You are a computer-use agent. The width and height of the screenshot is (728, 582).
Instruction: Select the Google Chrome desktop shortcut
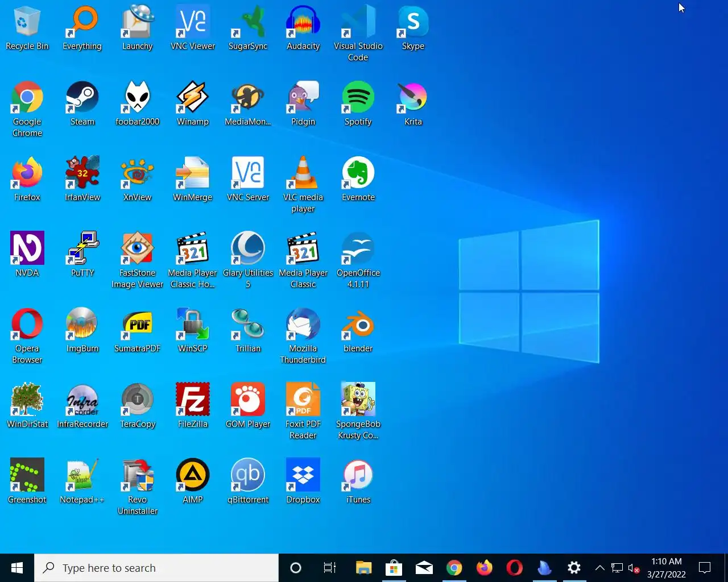tap(27, 109)
